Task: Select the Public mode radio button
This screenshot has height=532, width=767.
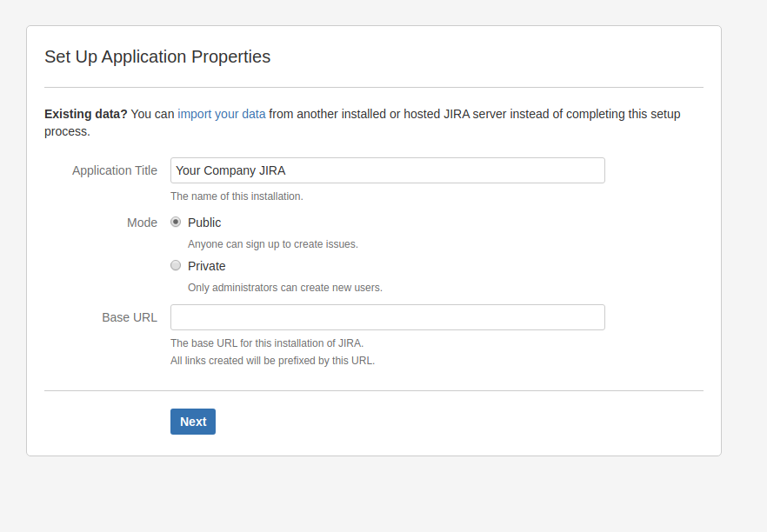Action: click(176, 222)
